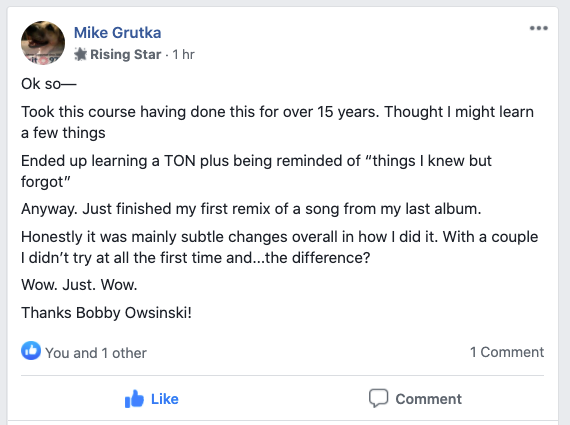This screenshot has height=425, width=570.
Task: Open Mike Grutka's profile picture
Action: 43,43
